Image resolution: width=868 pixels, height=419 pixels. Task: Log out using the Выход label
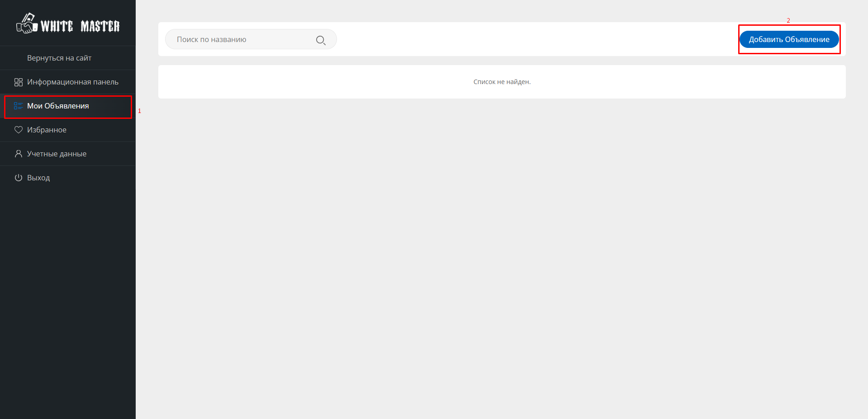click(38, 178)
